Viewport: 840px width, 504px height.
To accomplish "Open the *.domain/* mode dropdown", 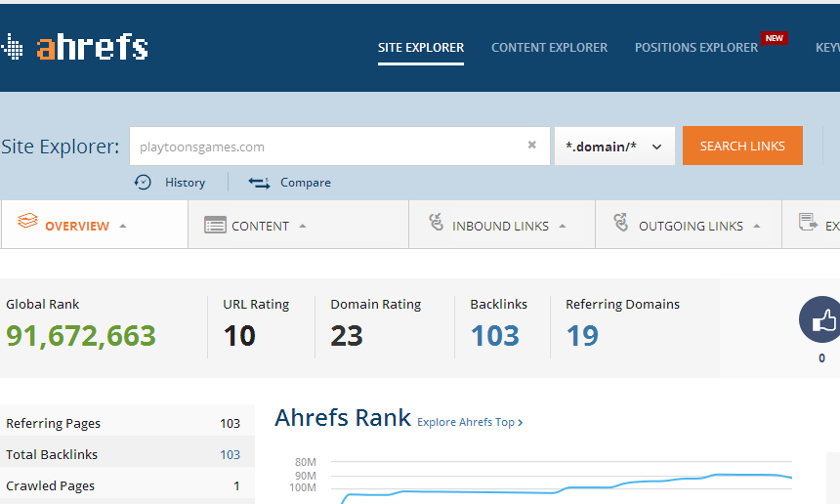I will coord(614,147).
